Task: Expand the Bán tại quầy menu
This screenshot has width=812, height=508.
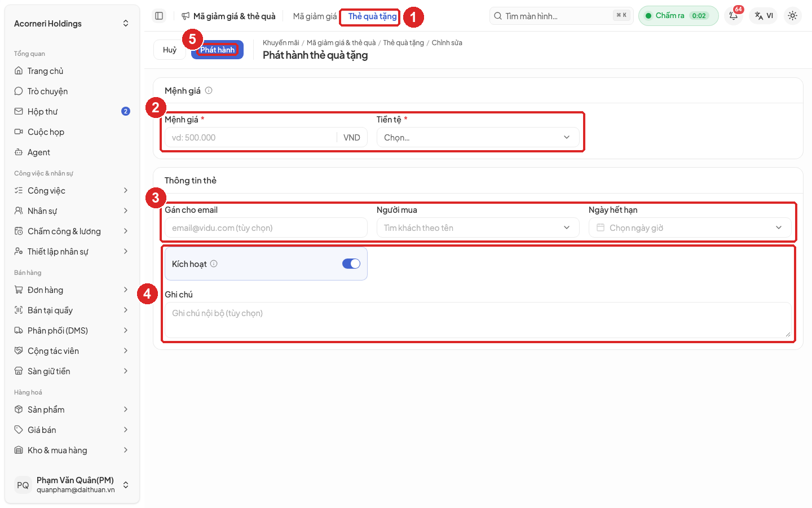Action: 72,310
